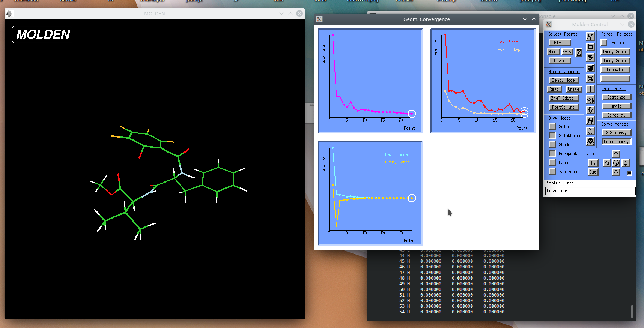Click the X icon in Molden Control titlebar
This screenshot has width=644, height=328.
[x=549, y=24]
